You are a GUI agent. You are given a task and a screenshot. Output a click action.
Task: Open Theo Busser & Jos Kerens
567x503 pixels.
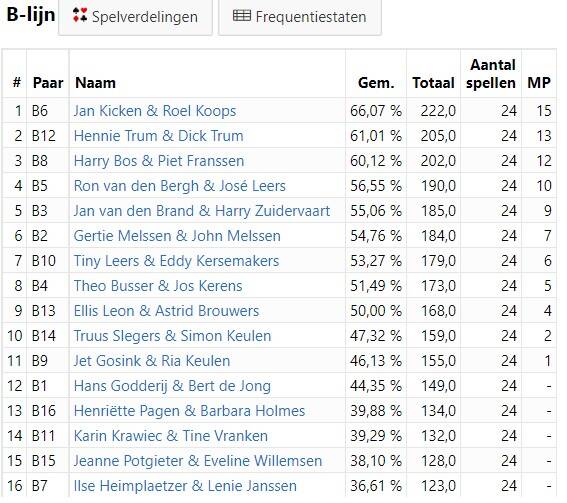(158, 286)
